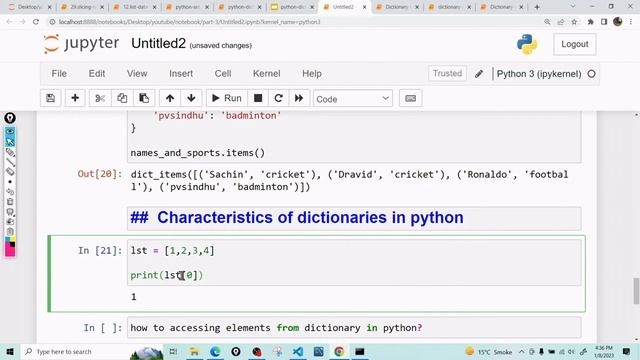Open the View menu
640x360 pixels.
point(137,73)
